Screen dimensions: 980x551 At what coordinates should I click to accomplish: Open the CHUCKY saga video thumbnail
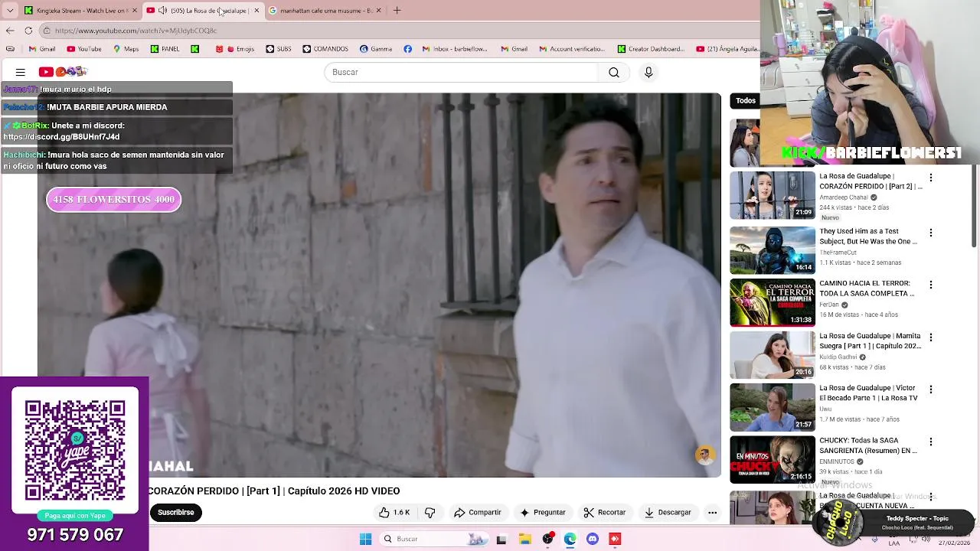tap(772, 459)
